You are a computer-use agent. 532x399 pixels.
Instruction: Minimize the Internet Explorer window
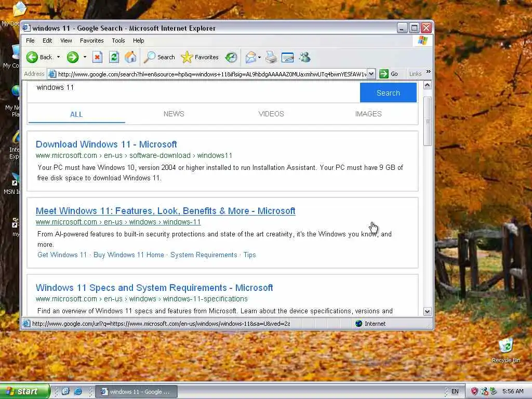(402, 28)
